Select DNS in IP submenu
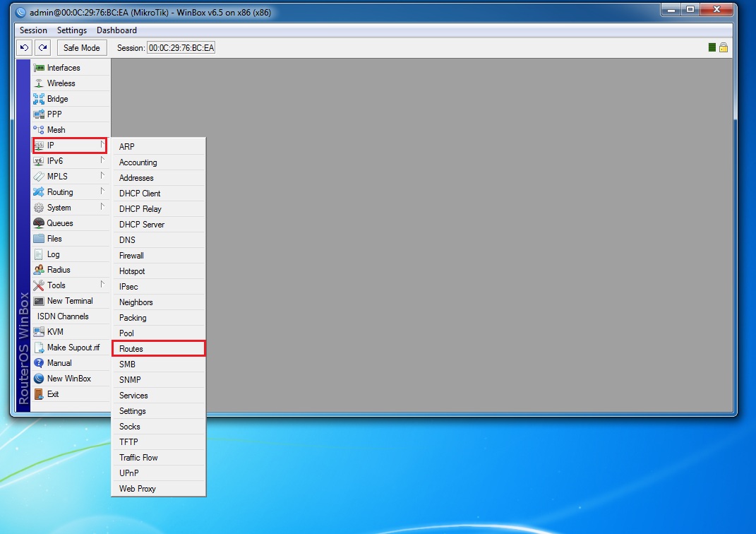 [x=159, y=240]
